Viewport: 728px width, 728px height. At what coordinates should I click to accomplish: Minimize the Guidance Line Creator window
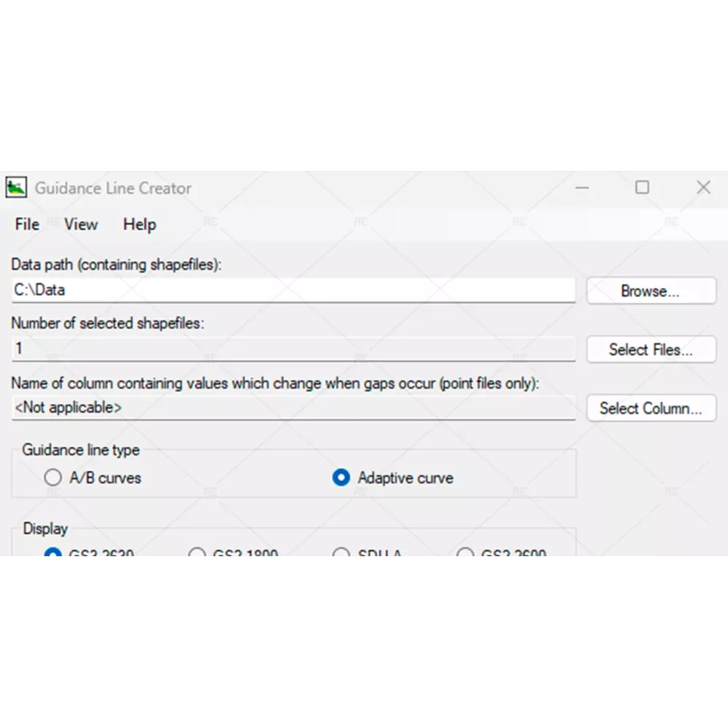582,188
